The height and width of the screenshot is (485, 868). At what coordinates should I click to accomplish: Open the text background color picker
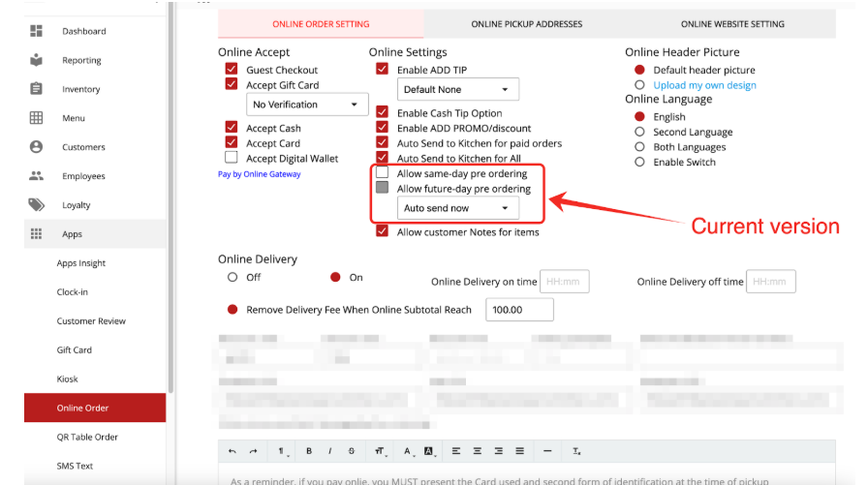429,451
